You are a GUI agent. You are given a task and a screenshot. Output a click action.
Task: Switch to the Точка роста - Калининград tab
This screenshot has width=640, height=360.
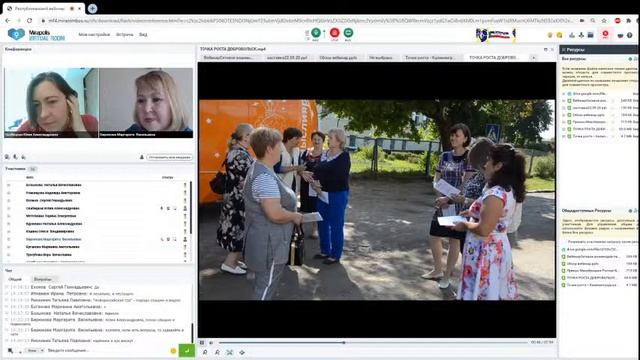tap(429, 58)
